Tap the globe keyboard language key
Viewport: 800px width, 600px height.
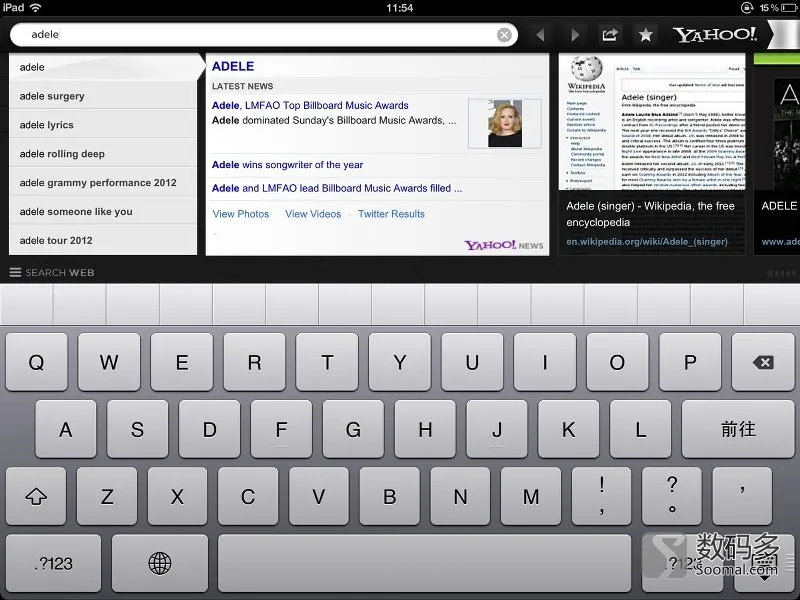click(x=160, y=563)
